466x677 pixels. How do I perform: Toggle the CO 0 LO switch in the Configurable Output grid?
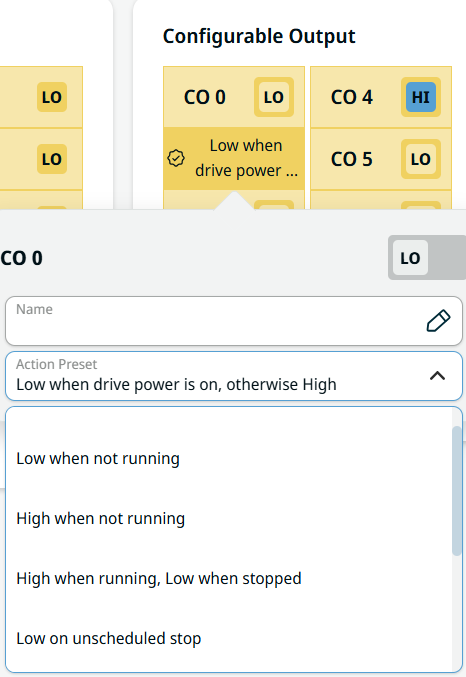[x=274, y=97]
